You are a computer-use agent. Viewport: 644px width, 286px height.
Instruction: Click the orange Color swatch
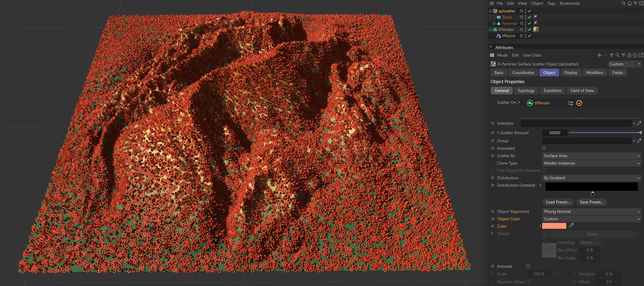tap(554, 226)
